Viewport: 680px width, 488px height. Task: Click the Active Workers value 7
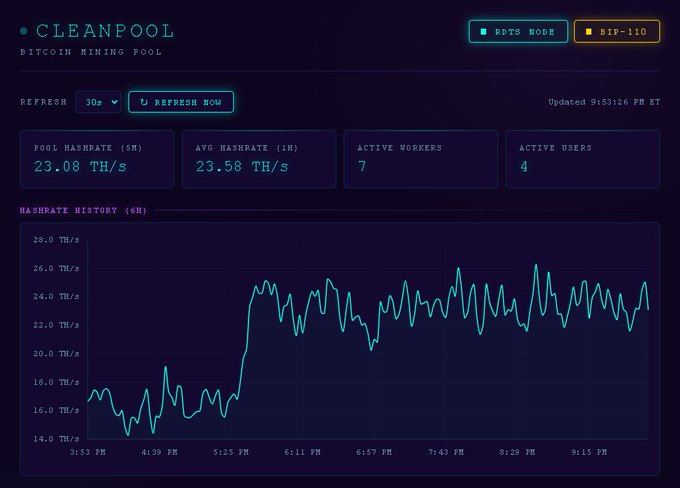[x=362, y=167]
